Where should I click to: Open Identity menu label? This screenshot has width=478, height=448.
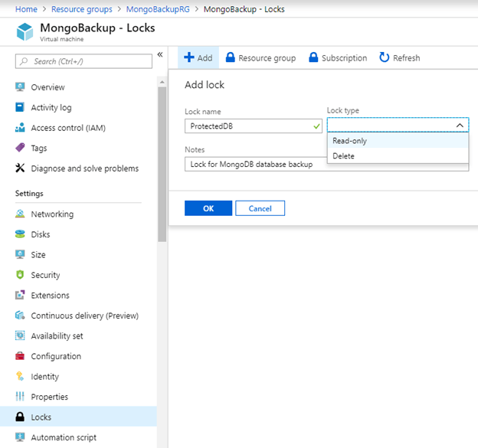click(44, 376)
